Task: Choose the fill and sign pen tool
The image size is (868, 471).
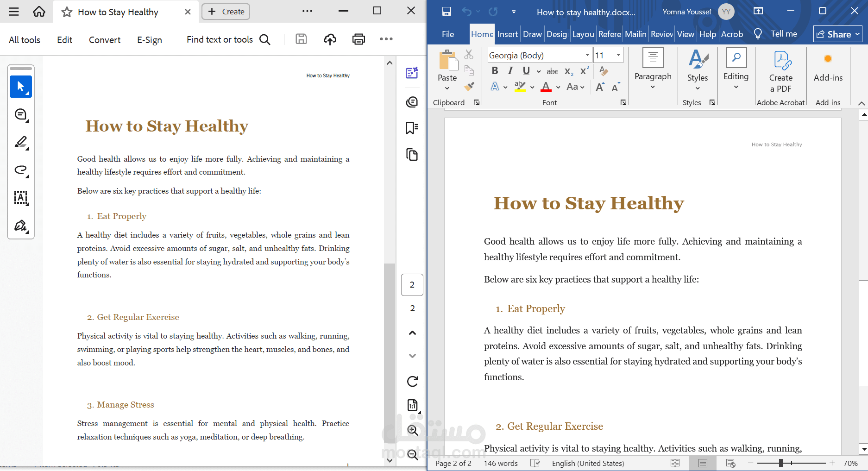Action: (x=21, y=226)
